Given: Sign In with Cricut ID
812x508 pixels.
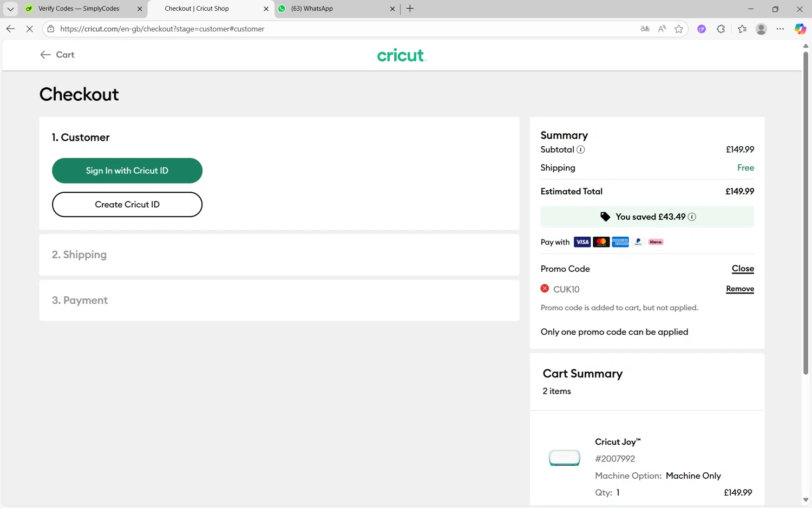Looking at the screenshot, I should (x=127, y=171).
